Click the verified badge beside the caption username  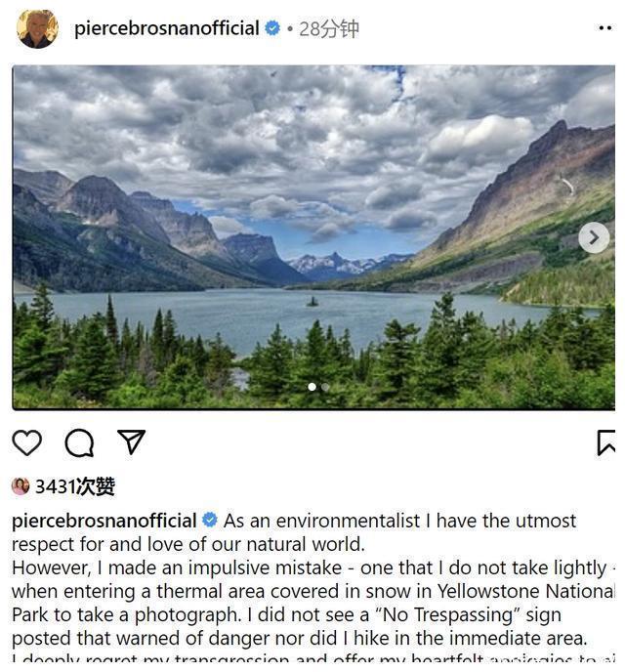(x=209, y=521)
